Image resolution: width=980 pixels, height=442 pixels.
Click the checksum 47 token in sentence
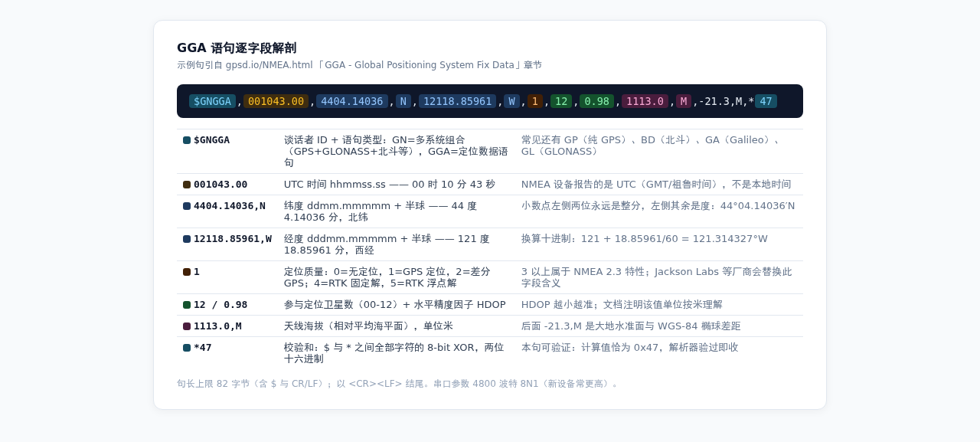tap(766, 101)
